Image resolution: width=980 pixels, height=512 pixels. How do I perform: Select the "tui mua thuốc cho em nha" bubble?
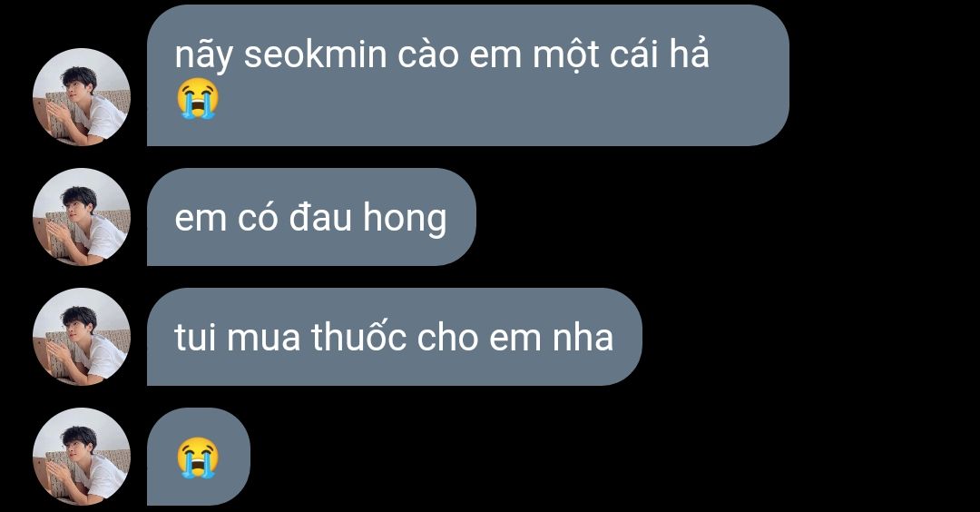point(395,337)
